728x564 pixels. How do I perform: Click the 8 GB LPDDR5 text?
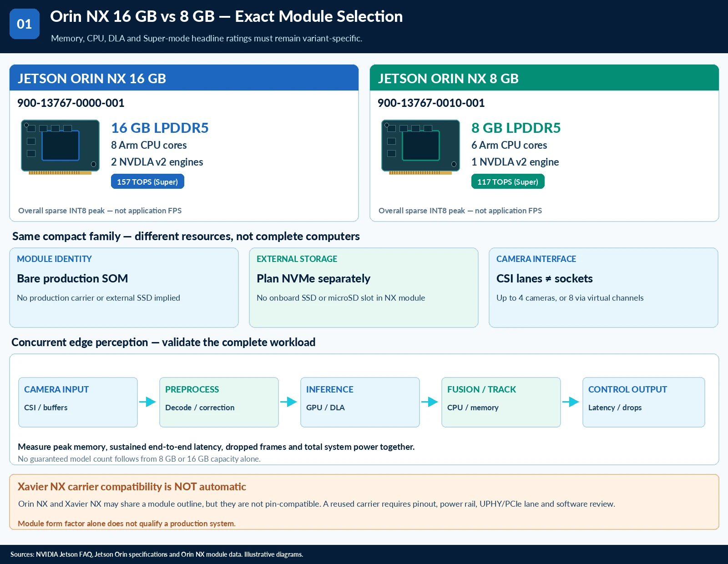[x=516, y=128]
